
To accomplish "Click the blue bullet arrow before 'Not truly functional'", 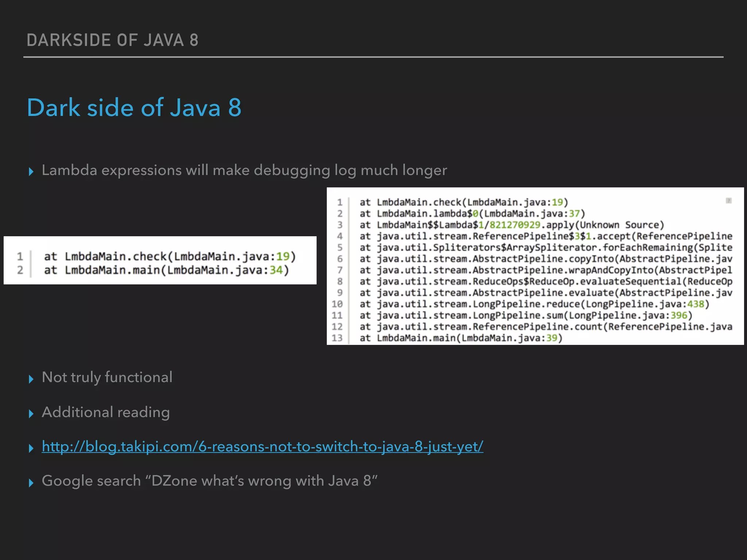I will [x=31, y=379].
